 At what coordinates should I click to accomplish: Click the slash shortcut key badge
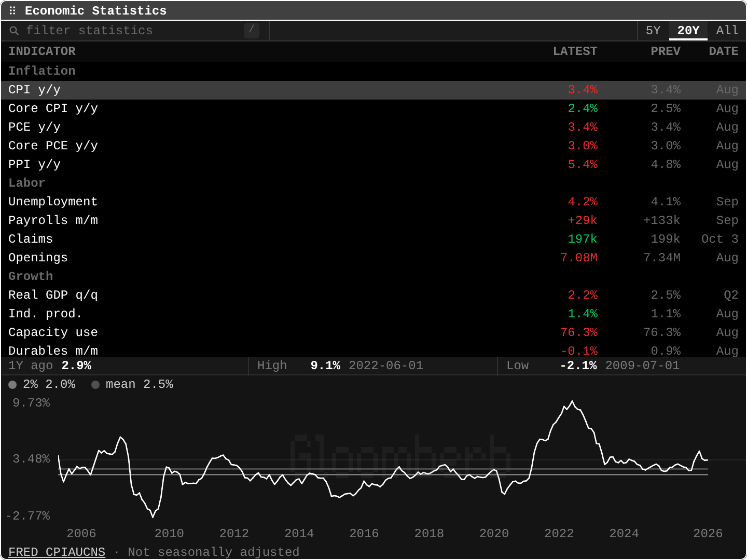[x=251, y=30]
